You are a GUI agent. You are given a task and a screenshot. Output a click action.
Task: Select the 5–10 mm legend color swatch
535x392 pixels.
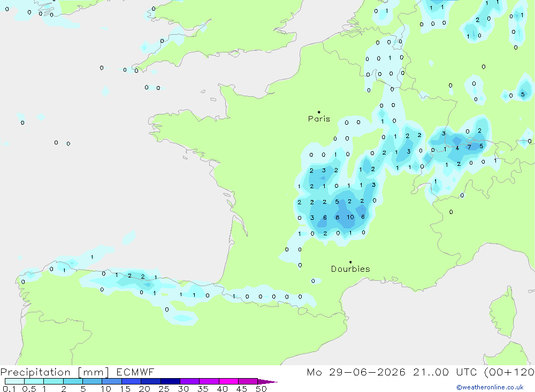[92, 381]
